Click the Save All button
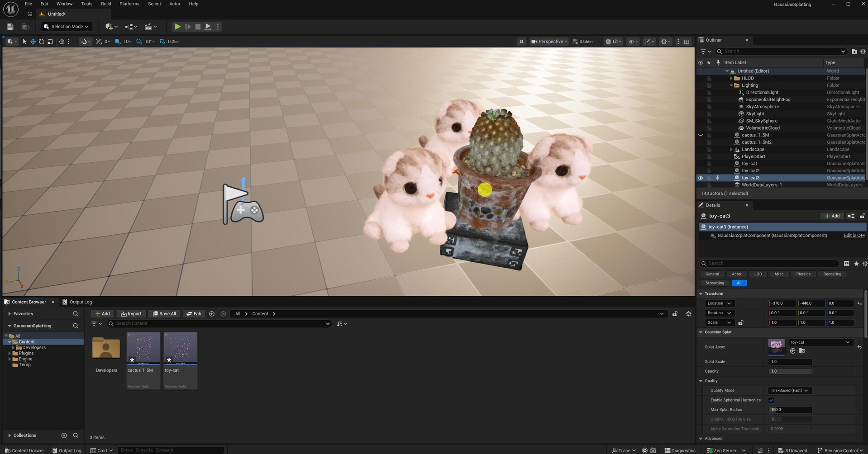868x454 pixels. tap(164, 314)
